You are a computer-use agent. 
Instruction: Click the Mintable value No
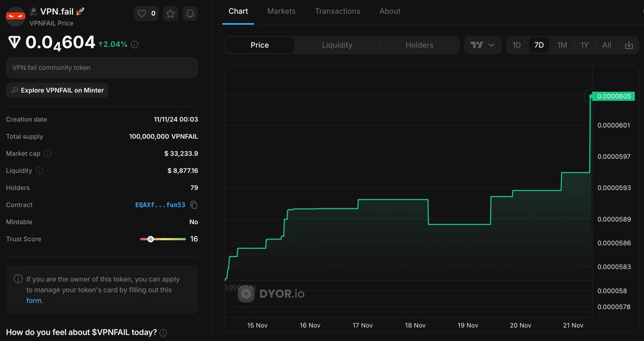pyautogui.click(x=194, y=222)
